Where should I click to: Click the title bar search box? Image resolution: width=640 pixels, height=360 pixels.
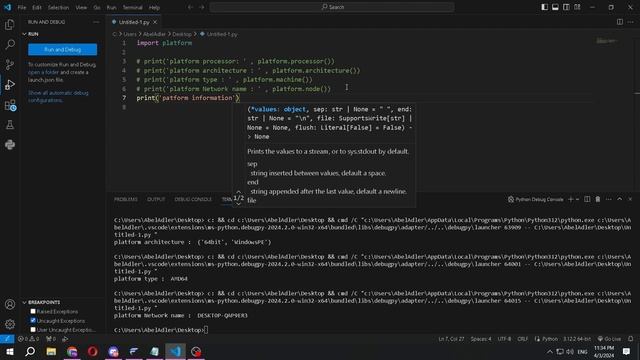(332, 7)
